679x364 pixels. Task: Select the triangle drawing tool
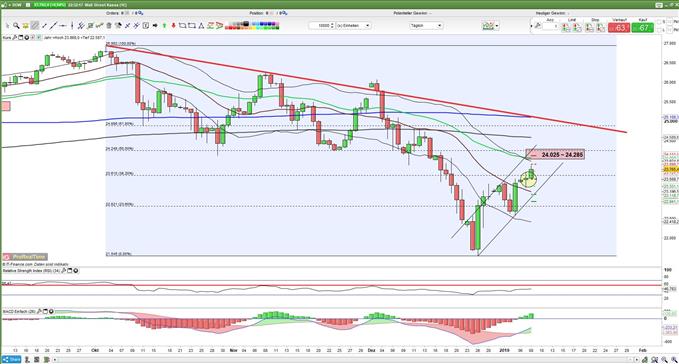click(201, 26)
